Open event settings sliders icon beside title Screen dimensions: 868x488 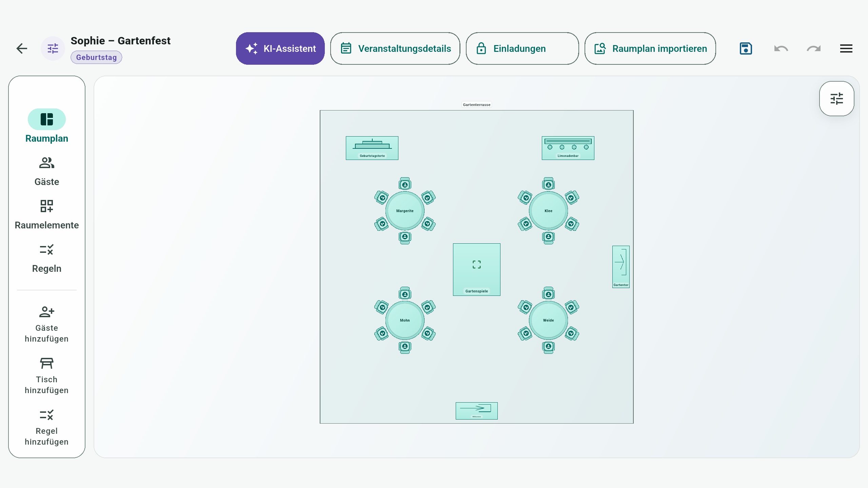[x=53, y=48]
